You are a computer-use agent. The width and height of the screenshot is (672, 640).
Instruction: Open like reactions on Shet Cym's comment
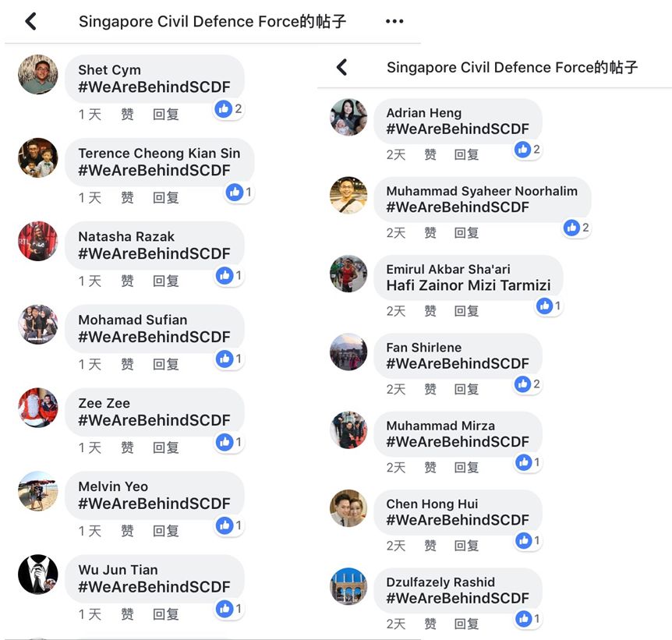coord(229,109)
